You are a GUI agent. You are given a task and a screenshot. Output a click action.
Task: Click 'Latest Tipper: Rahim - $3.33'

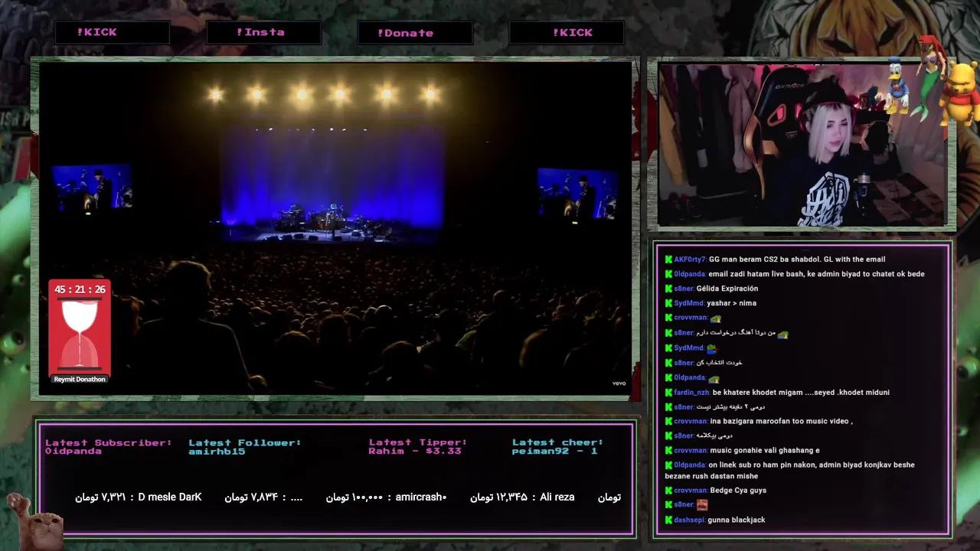[418, 447]
